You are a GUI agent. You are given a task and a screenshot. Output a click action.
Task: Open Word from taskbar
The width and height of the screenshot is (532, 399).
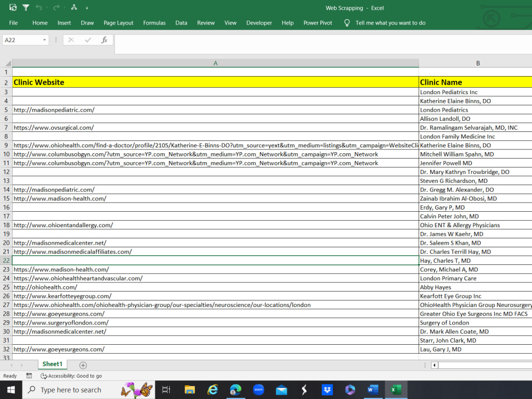coord(372,390)
